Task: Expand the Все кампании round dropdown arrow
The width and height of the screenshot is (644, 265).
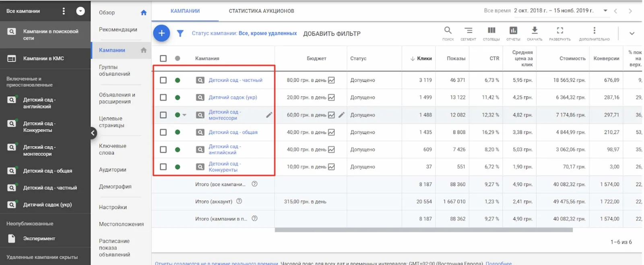Action: point(80,11)
